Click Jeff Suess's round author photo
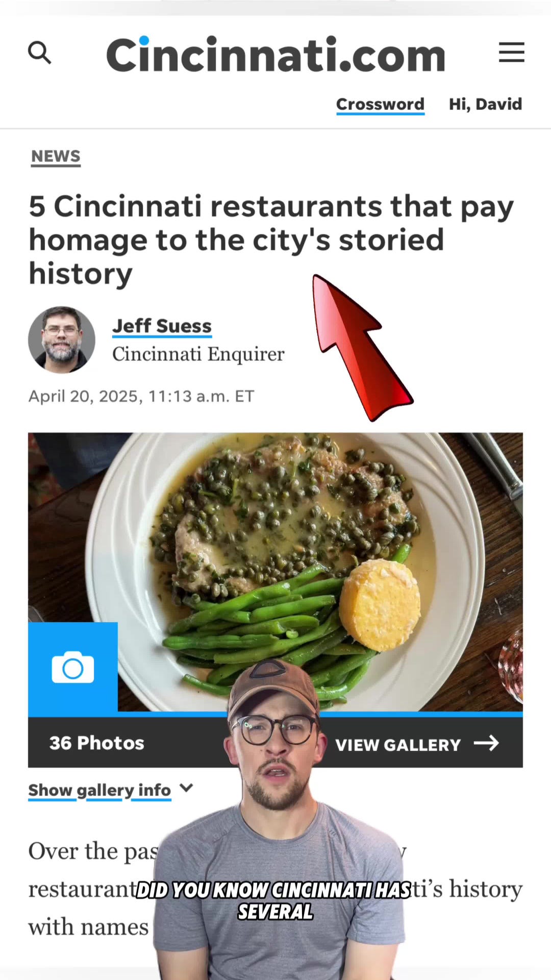 (62, 339)
